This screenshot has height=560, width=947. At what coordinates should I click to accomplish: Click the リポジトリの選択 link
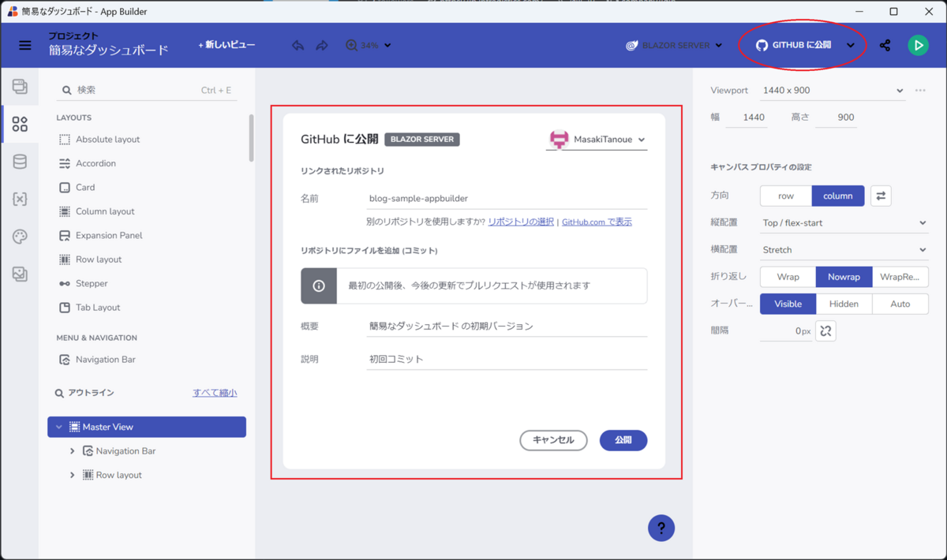click(521, 222)
